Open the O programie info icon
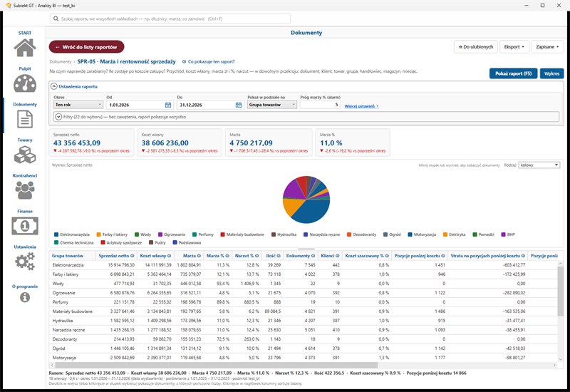Viewport: 570px width, 392px height. (x=25, y=297)
